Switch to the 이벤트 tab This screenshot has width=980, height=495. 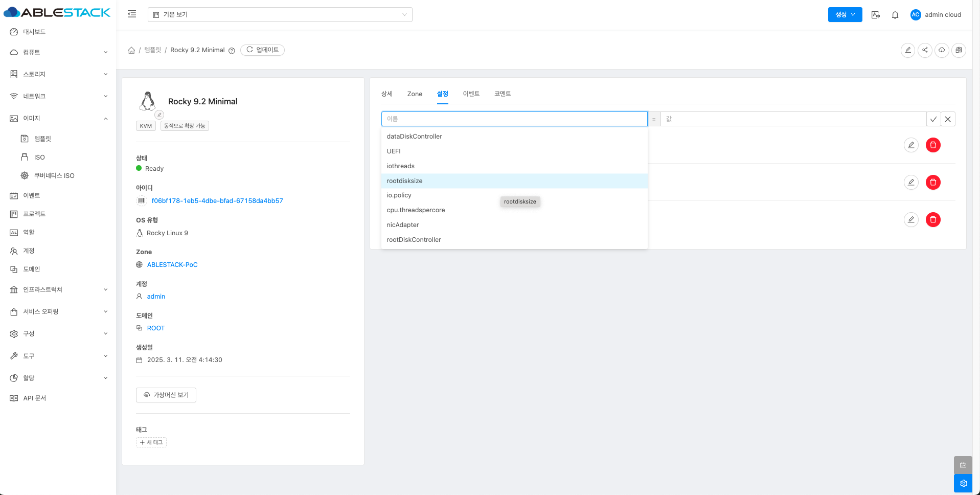(x=471, y=94)
